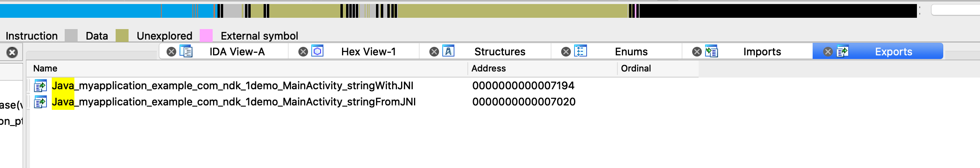Screen dimensions: 980x168
Task: Close the Hex View-1 tab
Action: [x=303, y=52]
